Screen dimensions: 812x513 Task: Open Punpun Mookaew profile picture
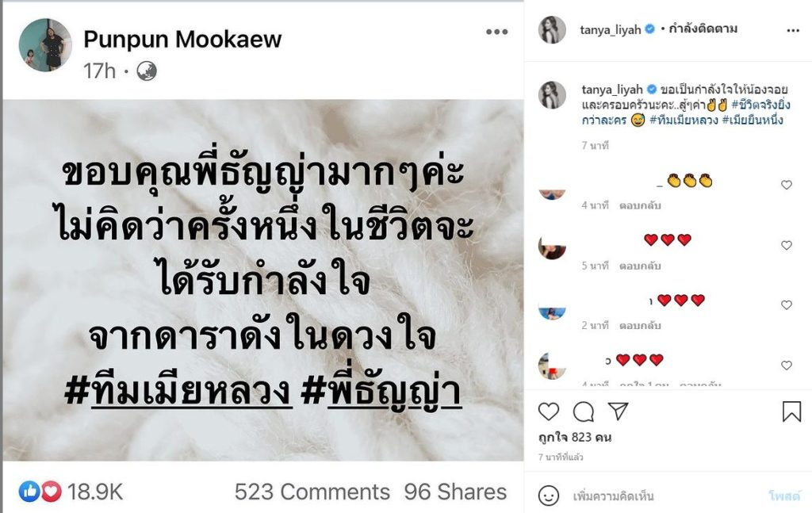45,45
